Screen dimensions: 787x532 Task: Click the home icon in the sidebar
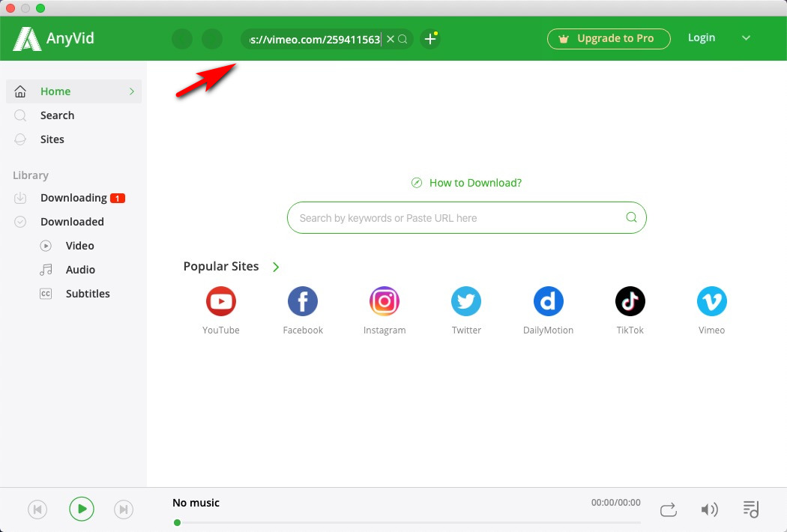click(20, 91)
